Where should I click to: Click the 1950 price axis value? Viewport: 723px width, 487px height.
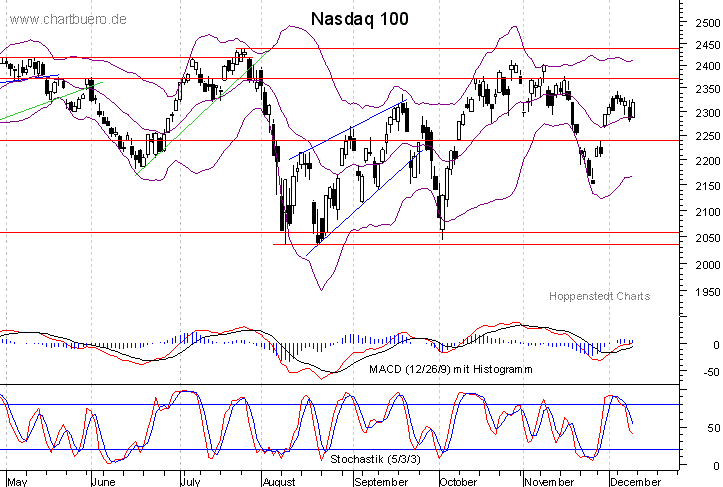(x=707, y=291)
